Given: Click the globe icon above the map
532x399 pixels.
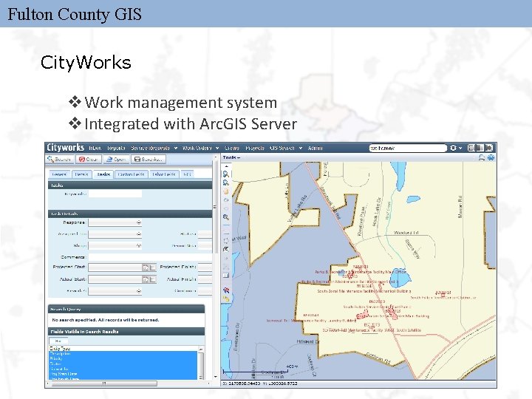Looking at the screenshot, I should 491,157.
